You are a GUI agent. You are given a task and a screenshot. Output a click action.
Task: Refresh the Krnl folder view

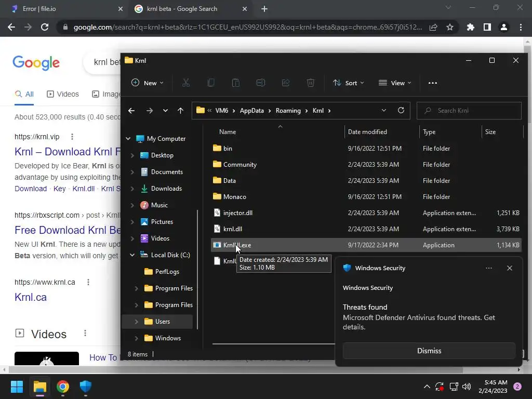coord(401,110)
